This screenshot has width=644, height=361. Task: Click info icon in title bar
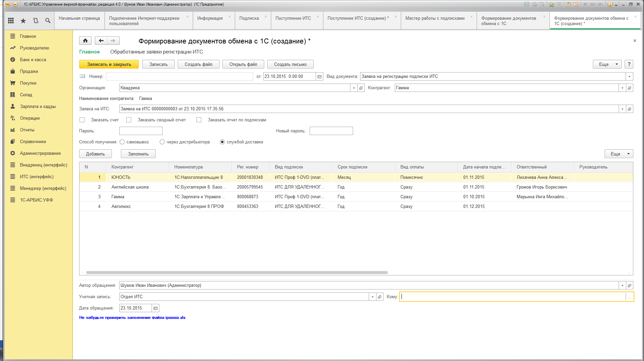pyautogui.click(x=610, y=4)
